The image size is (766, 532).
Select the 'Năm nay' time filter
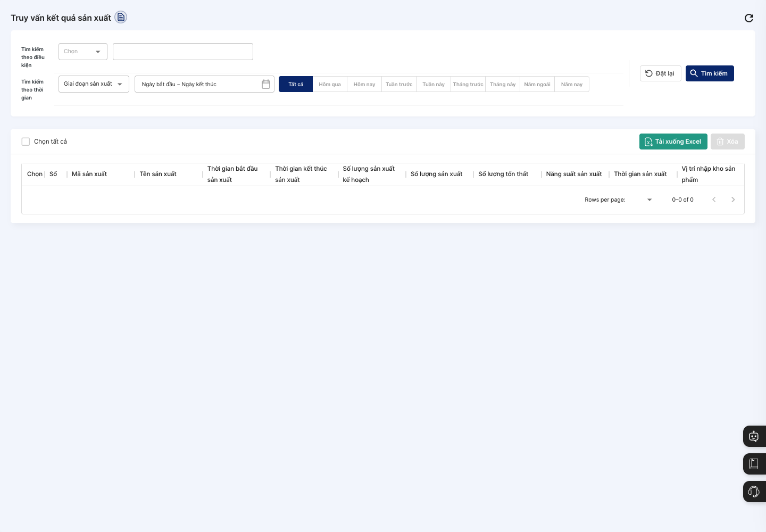pyautogui.click(x=572, y=84)
